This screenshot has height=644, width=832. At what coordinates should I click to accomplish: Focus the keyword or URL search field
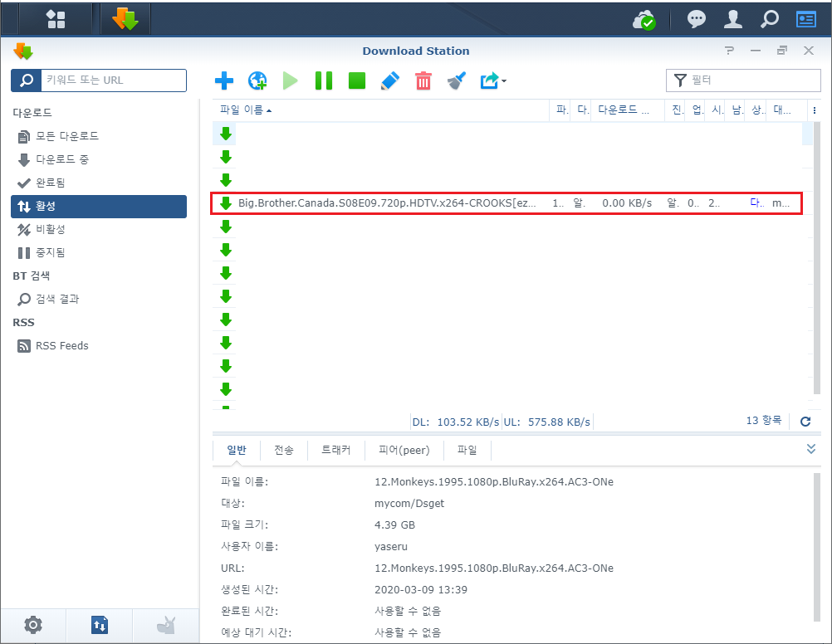pyautogui.click(x=114, y=80)
